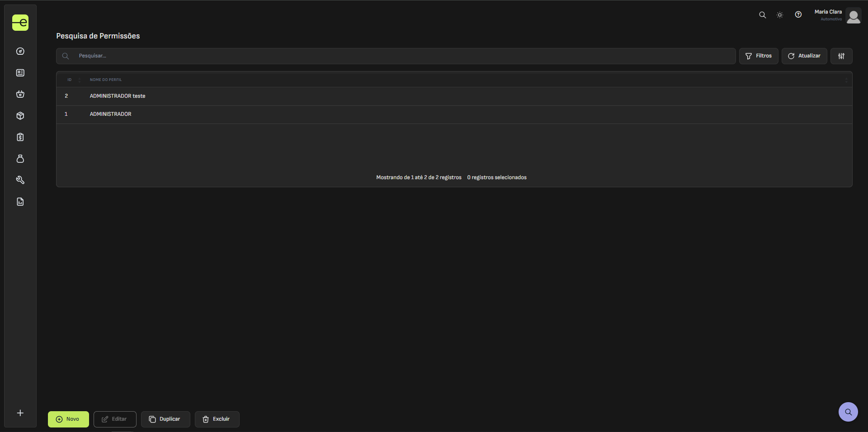Click ID cell with value 2
Image resolution: width=868 pixels, height=432 pixels.
pyautogui.click(x=66, y=96)
